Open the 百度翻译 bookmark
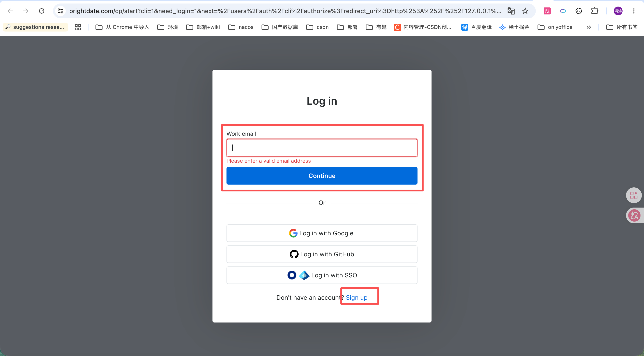The image size is (644, 356). click(476, 27)
